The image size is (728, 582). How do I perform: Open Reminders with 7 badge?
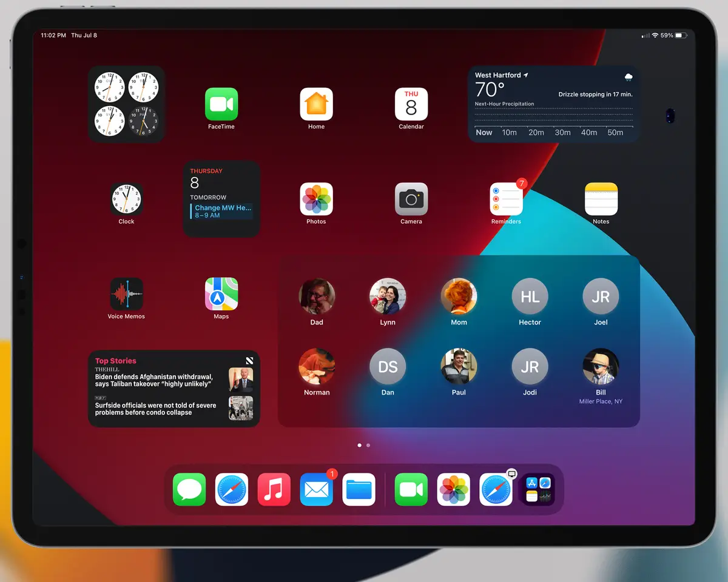coord(506,199)
